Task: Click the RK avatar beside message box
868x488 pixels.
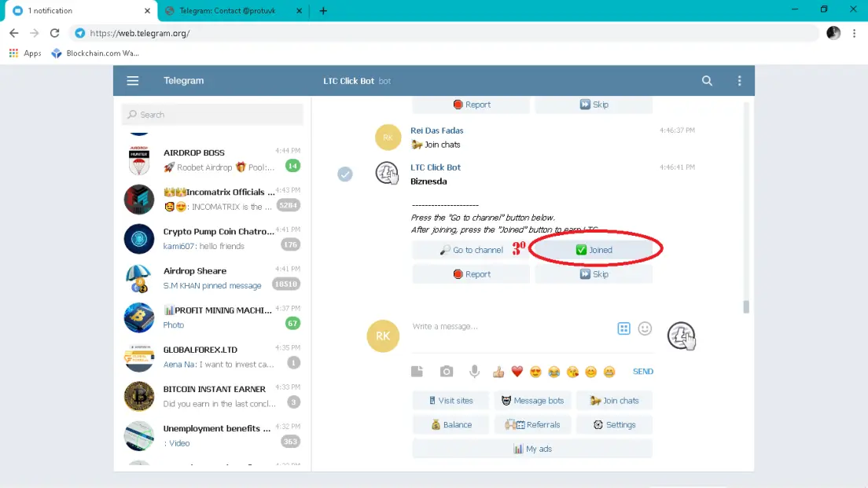Action: [x=383, y=336]
